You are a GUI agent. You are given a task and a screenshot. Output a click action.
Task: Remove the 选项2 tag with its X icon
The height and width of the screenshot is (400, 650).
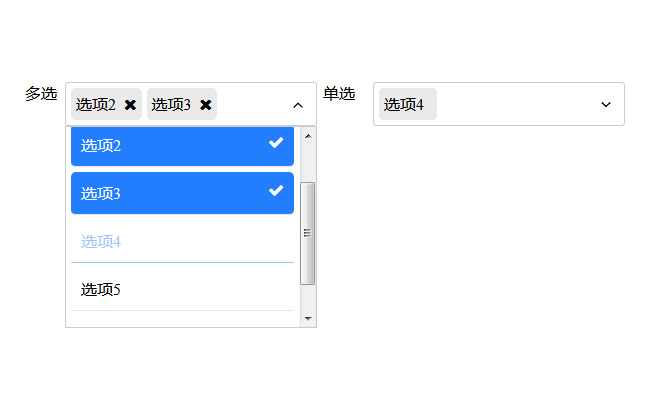coord(130,105)
